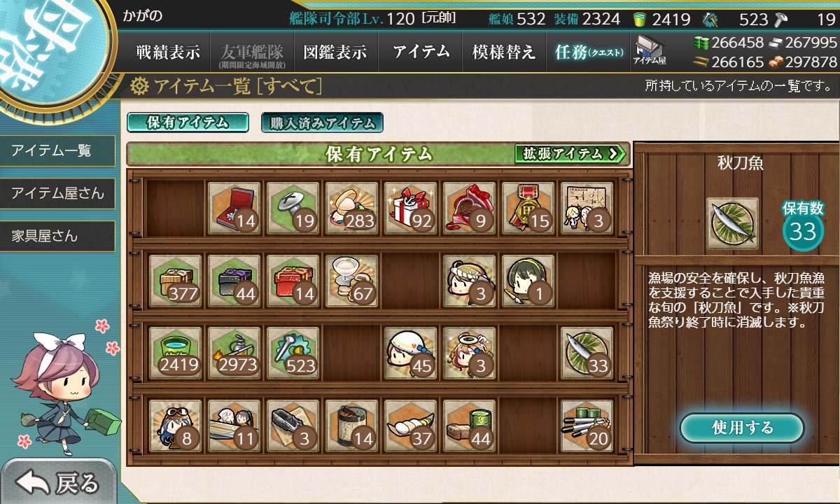The height and width of the screenshot is (504, 840).
Task: Select the ring box item showing 14
Action: (x=234, y=208)
